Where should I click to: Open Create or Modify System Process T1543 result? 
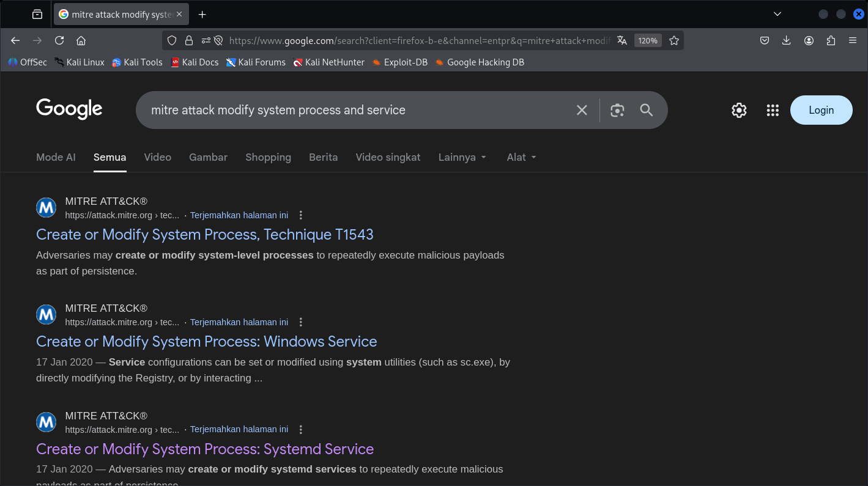click(205, 235)
